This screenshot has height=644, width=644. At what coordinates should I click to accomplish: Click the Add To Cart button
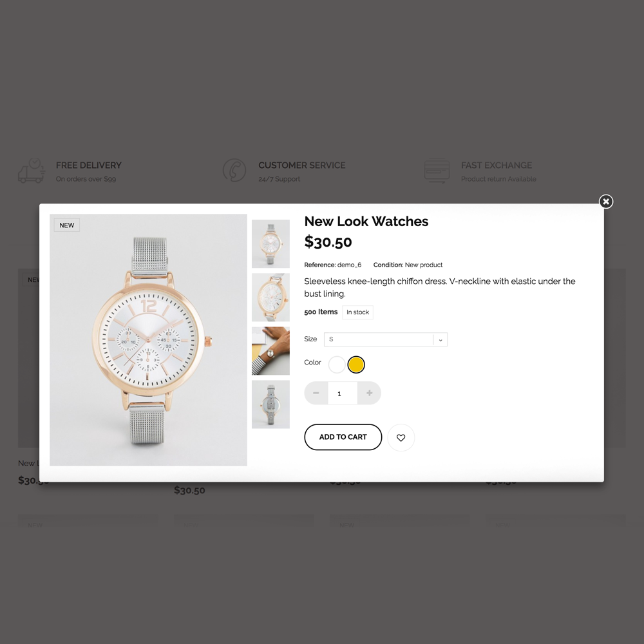point(343,437)
